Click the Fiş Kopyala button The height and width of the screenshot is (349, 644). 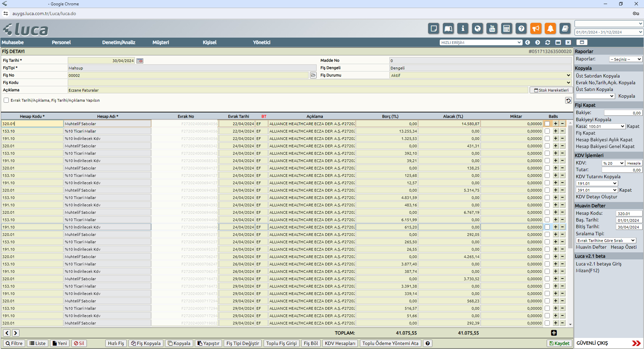point(146,343)
